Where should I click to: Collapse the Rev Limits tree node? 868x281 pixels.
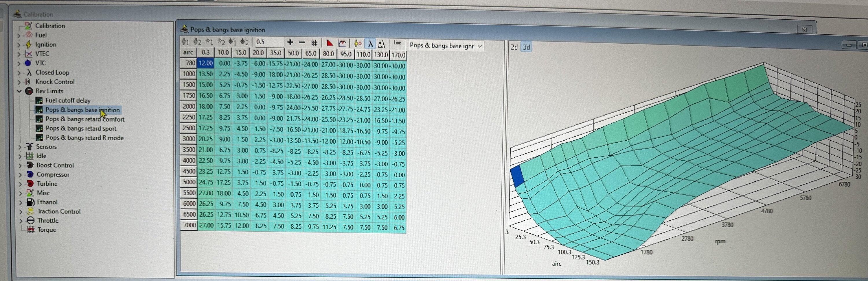(19, 91)
